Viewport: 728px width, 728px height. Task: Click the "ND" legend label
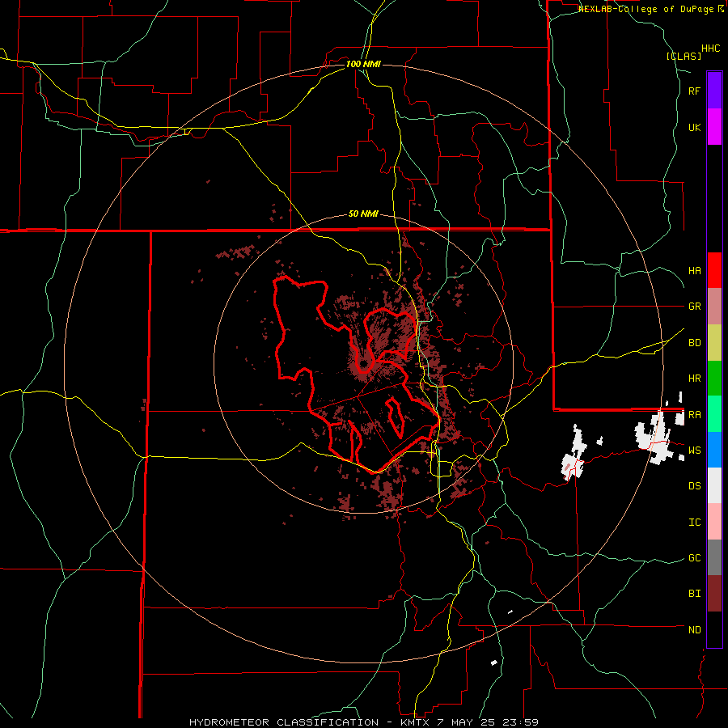[x=694, y=629]
